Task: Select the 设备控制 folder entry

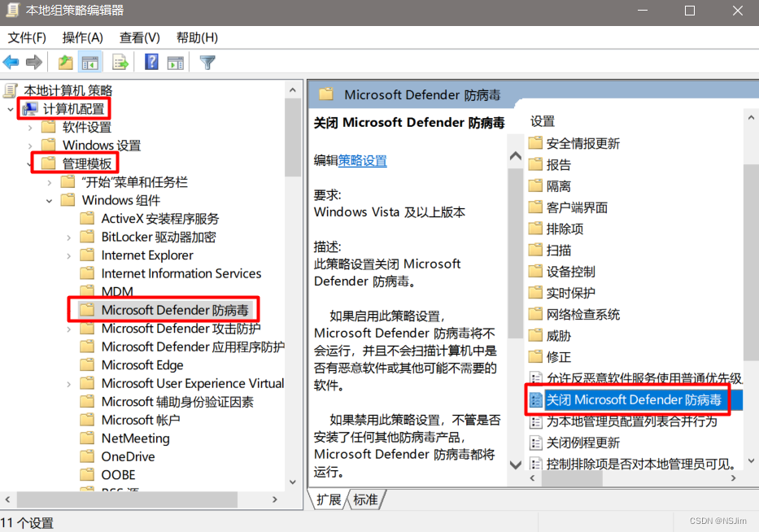Action: tap(562, 271)
